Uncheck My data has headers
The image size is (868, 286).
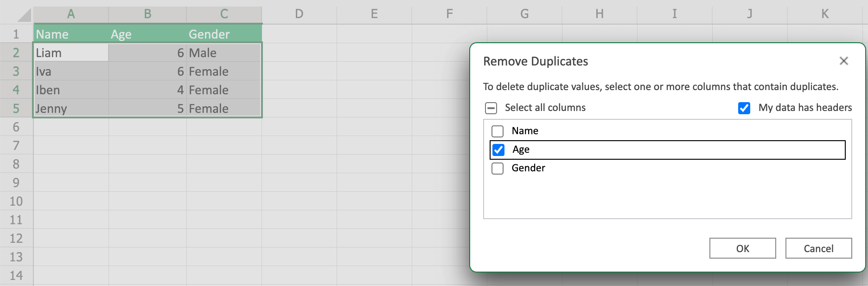pos(744,108)
